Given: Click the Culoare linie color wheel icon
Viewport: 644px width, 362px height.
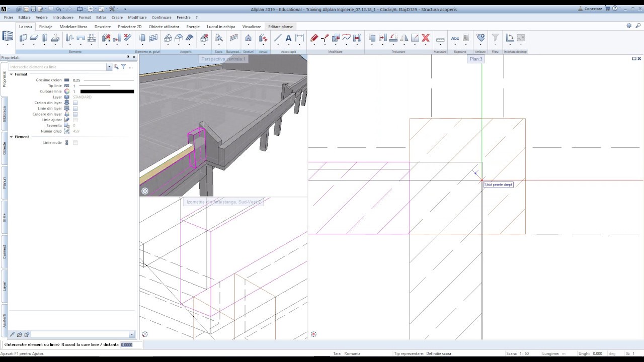Looking at the screenshot, I should [67, 92].
